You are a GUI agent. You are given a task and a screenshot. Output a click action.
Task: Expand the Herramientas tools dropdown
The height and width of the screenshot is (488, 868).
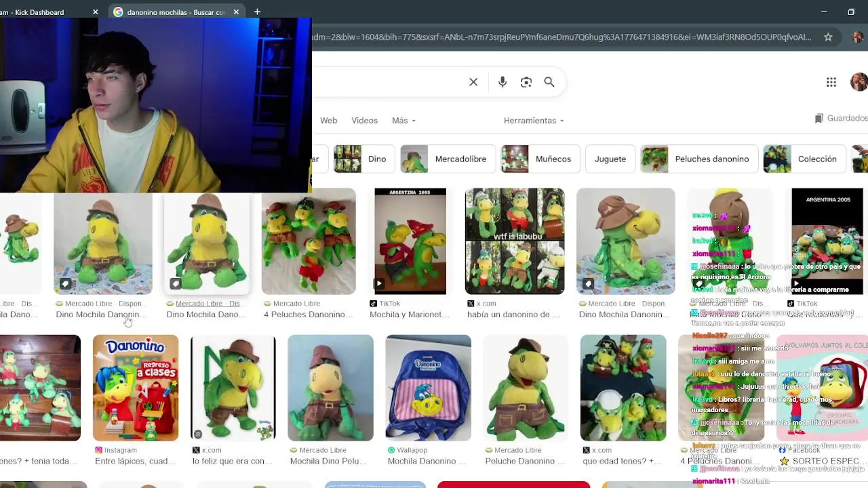point(534,121)
